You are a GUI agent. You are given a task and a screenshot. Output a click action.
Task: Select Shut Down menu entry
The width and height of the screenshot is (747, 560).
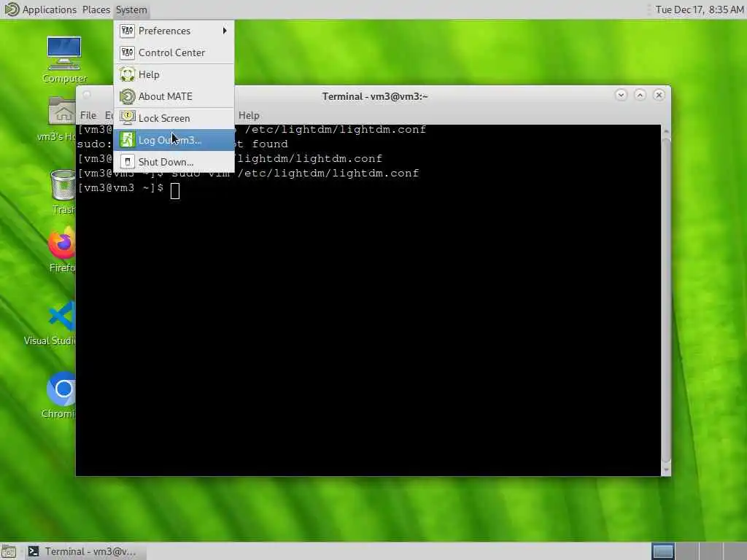coord(174,163)
